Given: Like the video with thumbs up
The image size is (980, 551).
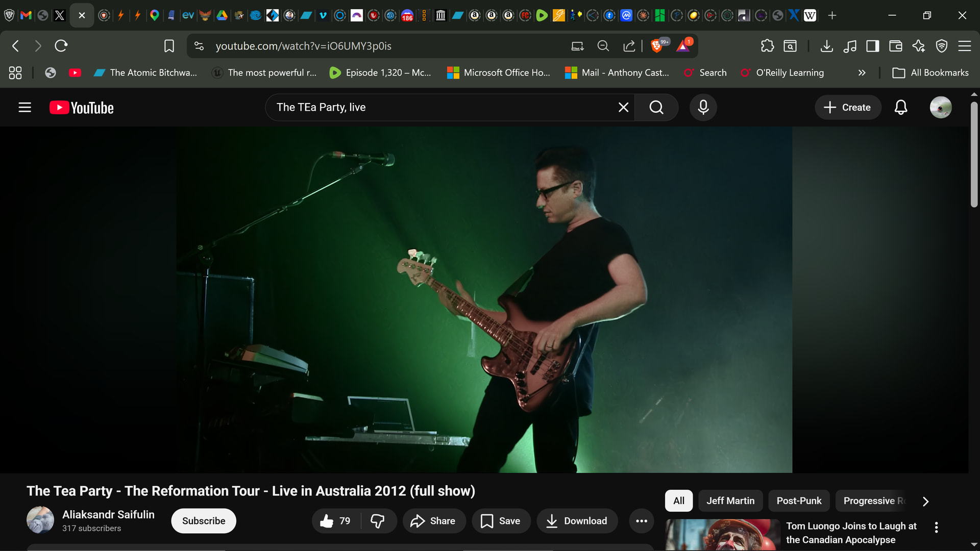Looking at the screenshot, I should [336, 521].
